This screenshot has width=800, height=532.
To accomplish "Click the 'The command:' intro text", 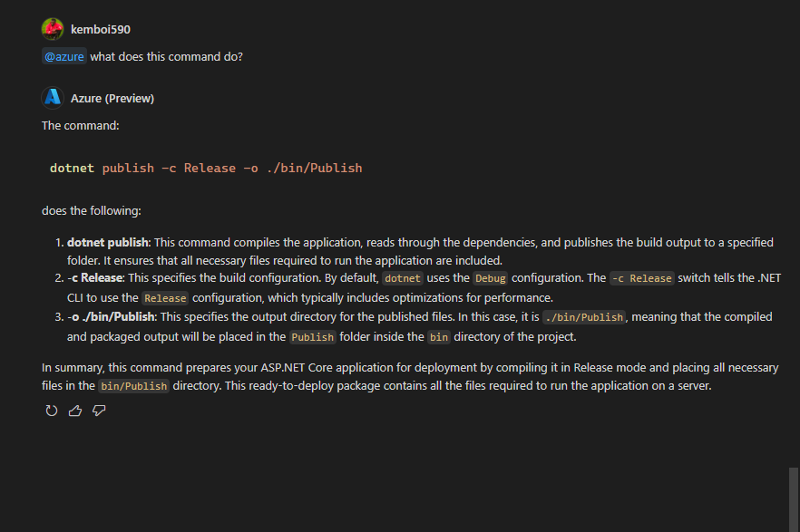I will [81, 125].
